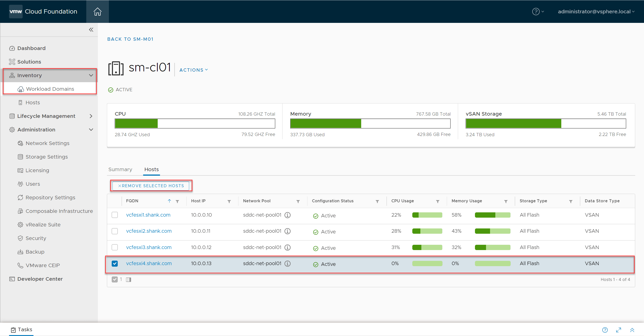Expand Tasks panel with double-up chevron
The image size is (644, 336).
[632, 330]
